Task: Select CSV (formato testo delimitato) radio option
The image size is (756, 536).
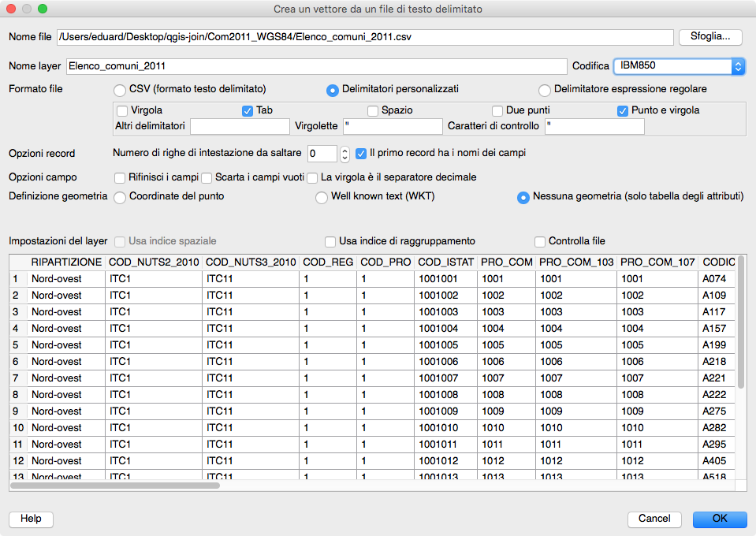Action: 120,90
